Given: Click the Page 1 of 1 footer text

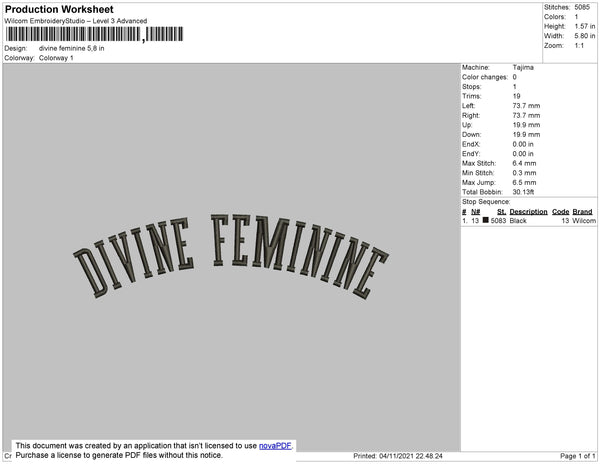Looking at the screenshot, I should pyautogui.click(x=572, y=456).
